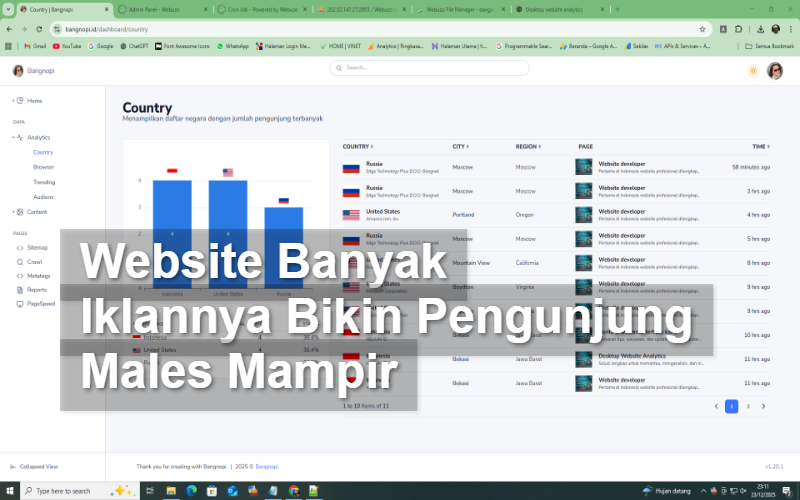
Task: Click the PageSpeed monitor icon
Action: (20, 303)
